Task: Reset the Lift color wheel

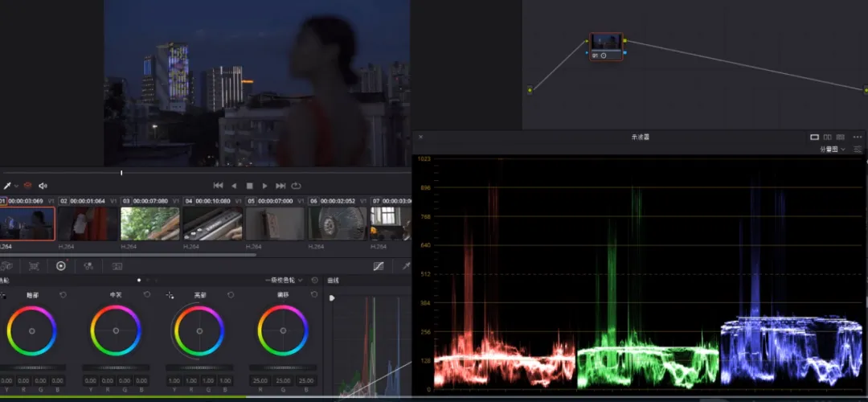Action: coord(63,295)
